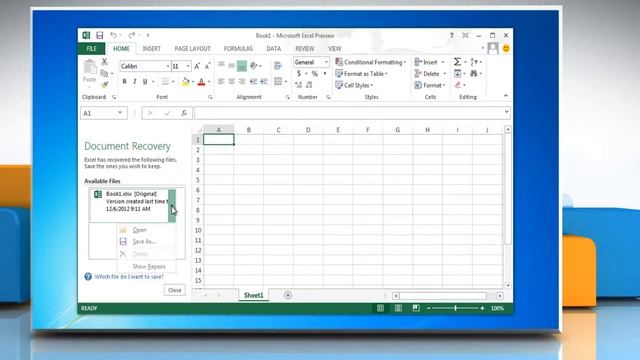Open the General number format dropdown
Viewport: 640px width, 360px height.
click(326, 62)
